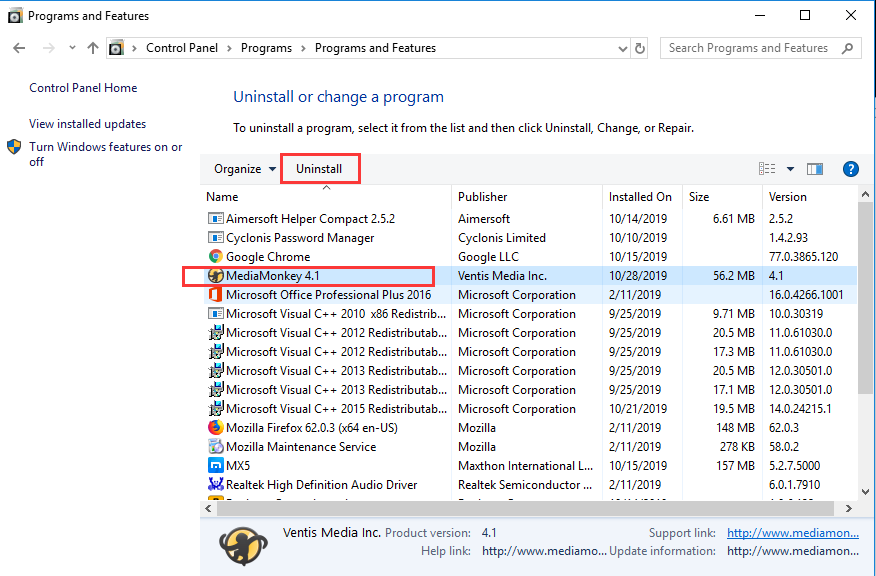
Task: Expand the chevron before Control Panel breadcrumb
Action: coord(135,49)
